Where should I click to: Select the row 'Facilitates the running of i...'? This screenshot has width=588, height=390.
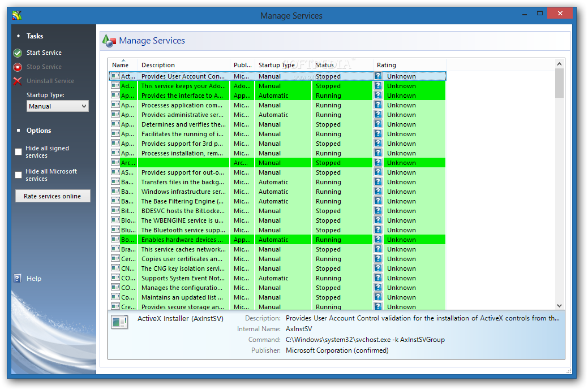coord(277,134)
